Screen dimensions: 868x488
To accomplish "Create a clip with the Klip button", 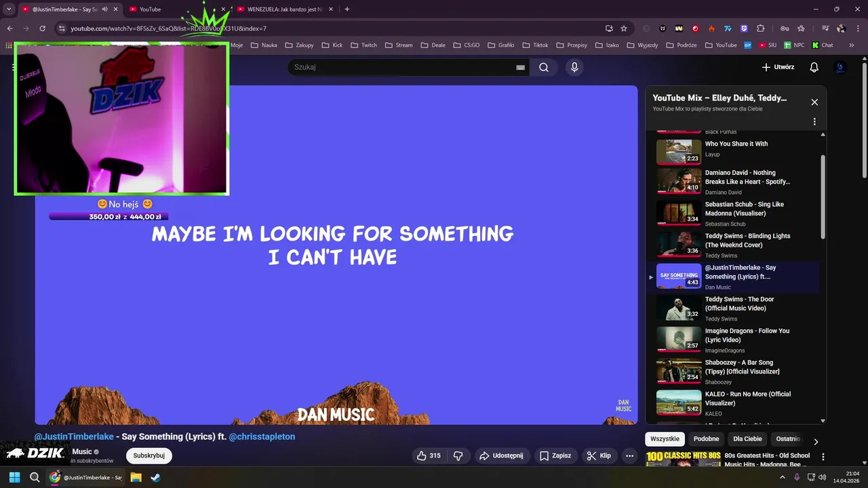I will (599, 455).
